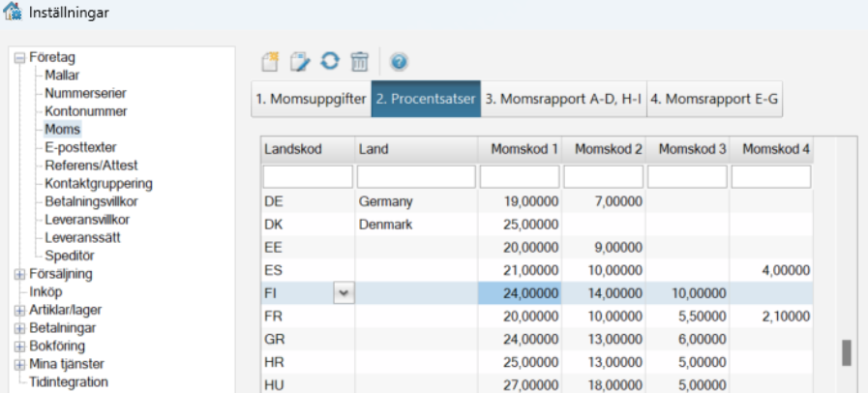Select Bokföring label in tree
The image size is (868, 393).
tap(57, 347)
